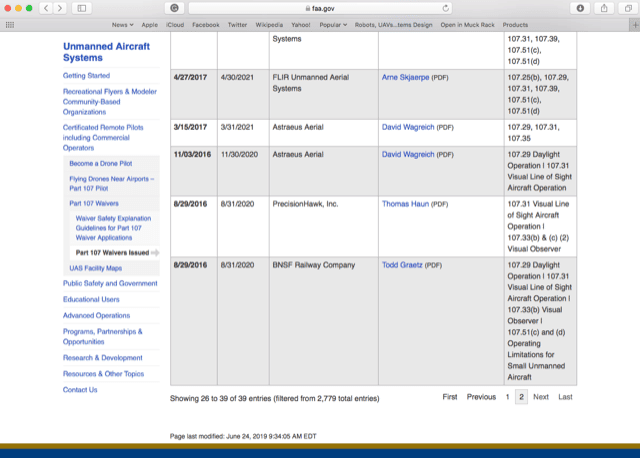The height and width of the screenshot is (458, 640).
Task: Click the Safari forward arrow
Action: (x=61, y=8)
